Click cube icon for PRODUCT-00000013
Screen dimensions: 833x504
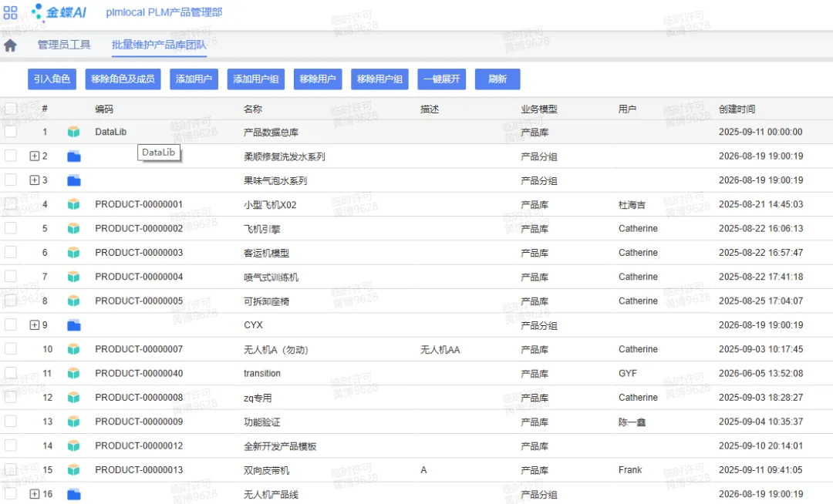click(74, 470)
